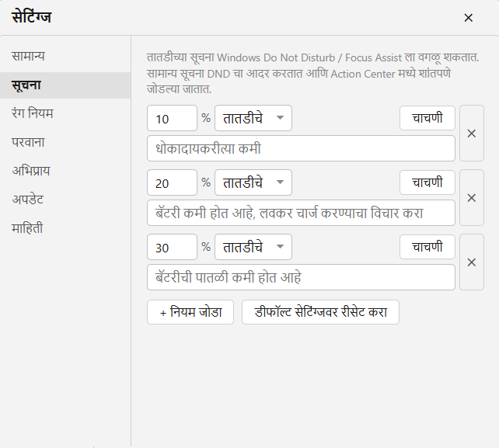Click चाचणी button for the 10% rule
The height and width of the screenshot is (448, 499).
(427, 118)
